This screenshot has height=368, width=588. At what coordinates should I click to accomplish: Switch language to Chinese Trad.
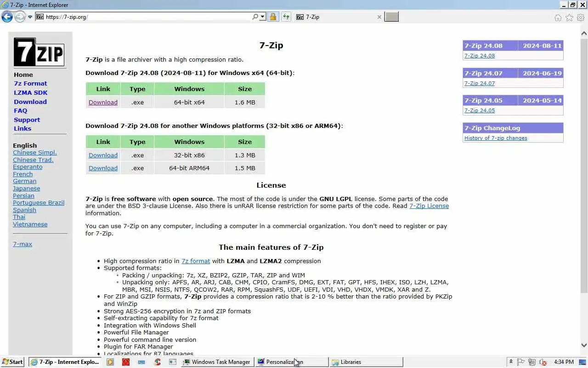(33, 160)
